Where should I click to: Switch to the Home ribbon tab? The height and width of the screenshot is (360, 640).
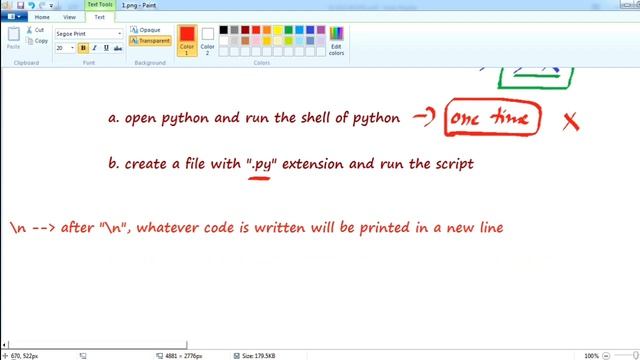pyautogui.click(x=42, y=17)
